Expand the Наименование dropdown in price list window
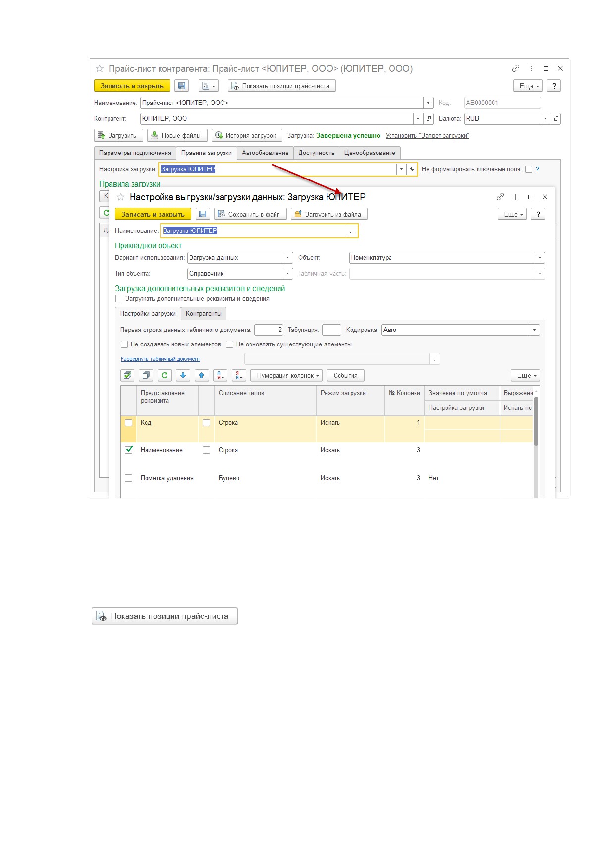 point(428,103)
